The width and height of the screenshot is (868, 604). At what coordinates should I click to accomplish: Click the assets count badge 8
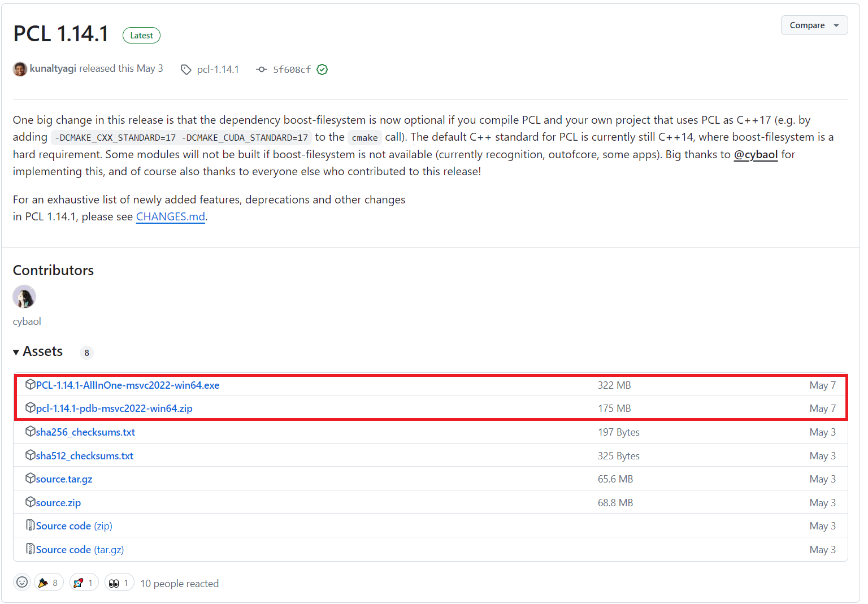(86, 353)
